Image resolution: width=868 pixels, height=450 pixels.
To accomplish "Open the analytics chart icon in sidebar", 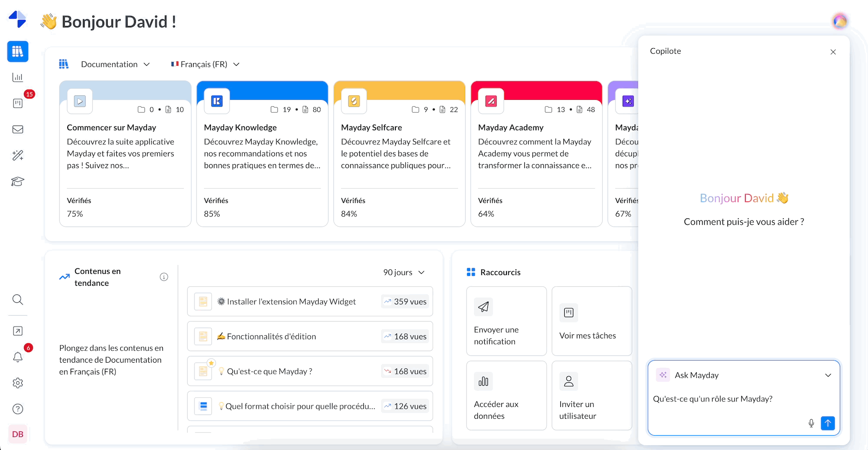I will click(x=18, y=77).
